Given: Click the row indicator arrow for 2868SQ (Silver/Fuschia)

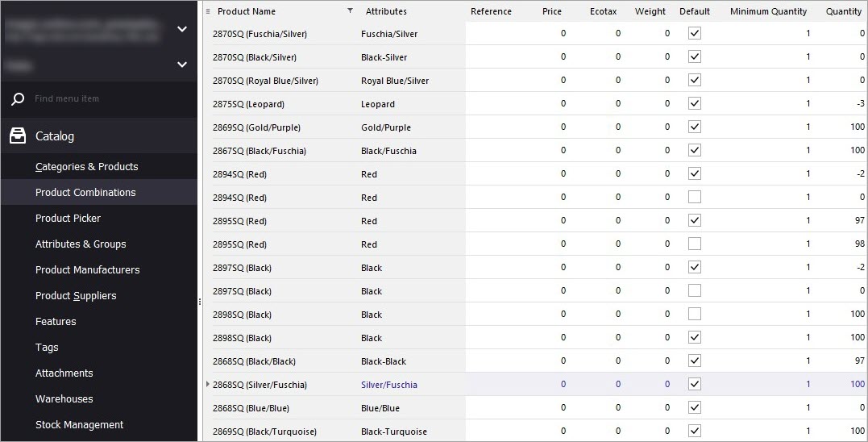Looking at the screenshot, I should pos(208,384).
